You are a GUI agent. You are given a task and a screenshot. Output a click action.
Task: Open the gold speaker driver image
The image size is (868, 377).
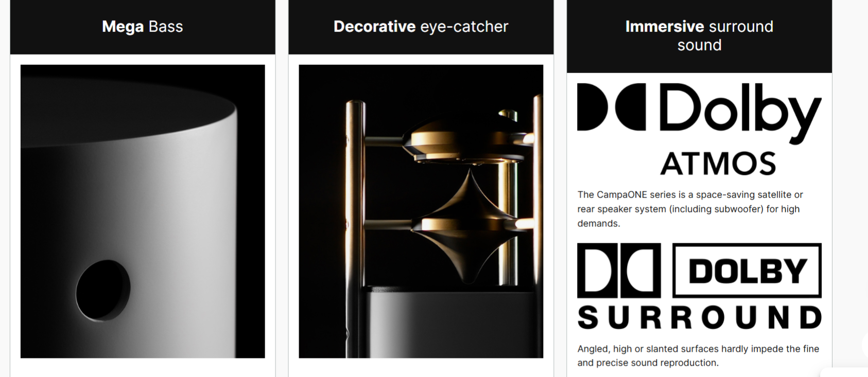click(421, 211)
